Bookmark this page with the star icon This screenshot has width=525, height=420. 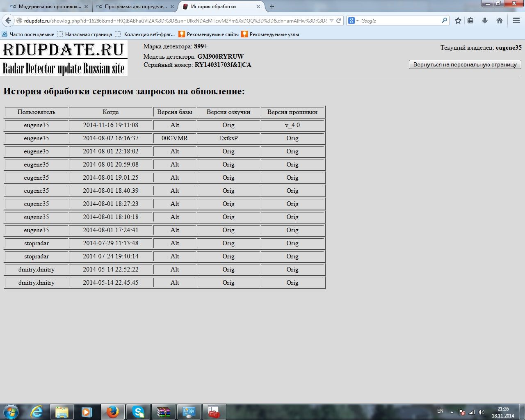pyautogui.click(x=458, y=21)
